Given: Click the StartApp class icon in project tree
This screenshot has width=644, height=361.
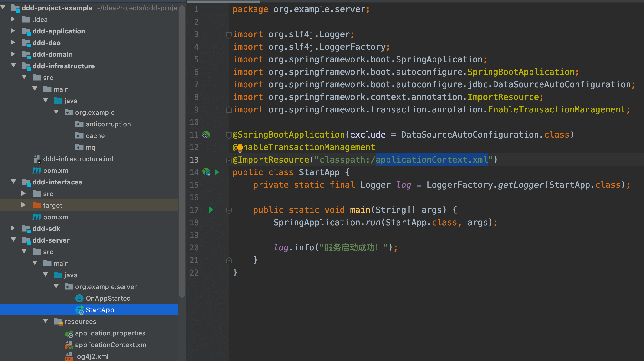Looking at the screenshot, I should click(x=79, y=310).
